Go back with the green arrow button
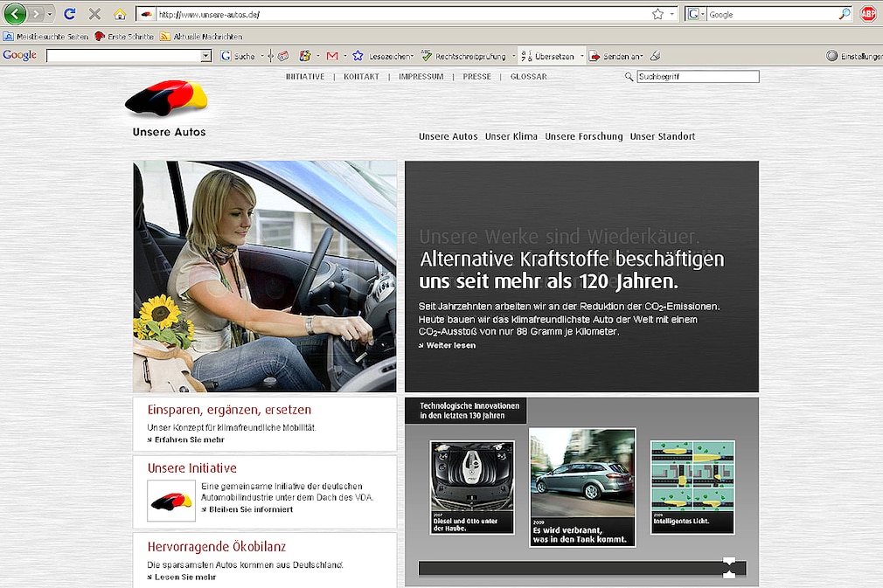This screenshot has width=883, height=588. (x=15, y=13)
